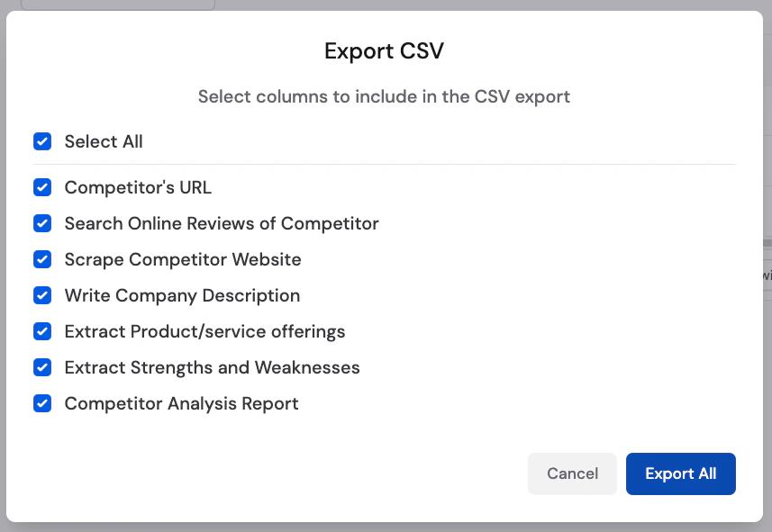Toggle Write Company Description checkbox
This screenshot has height=532, width=772.
point(42,295)
